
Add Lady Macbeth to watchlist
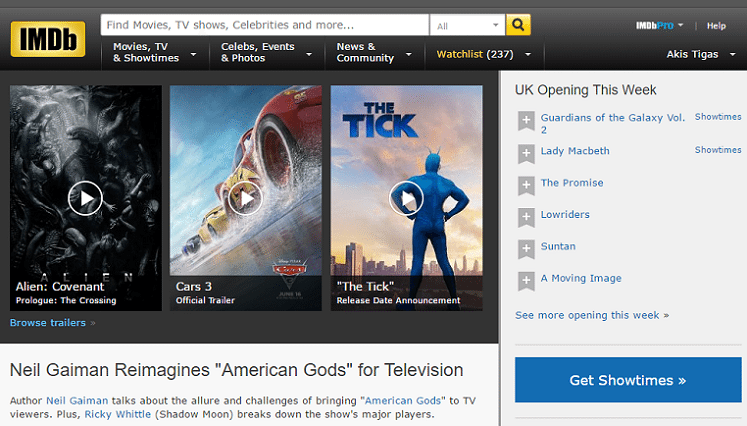click(526, 154)
